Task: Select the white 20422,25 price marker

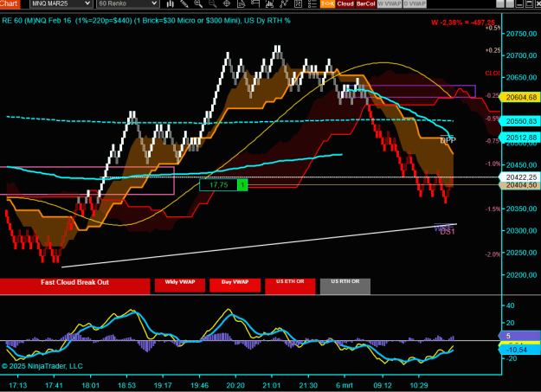Action: tap(520, 177)
